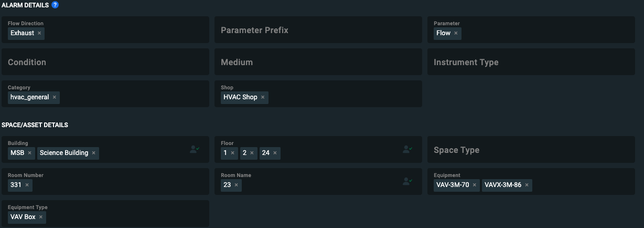644x228 pixels.
Task: Open the Parameter Prefix dropdown
Action: coord(318,30)
